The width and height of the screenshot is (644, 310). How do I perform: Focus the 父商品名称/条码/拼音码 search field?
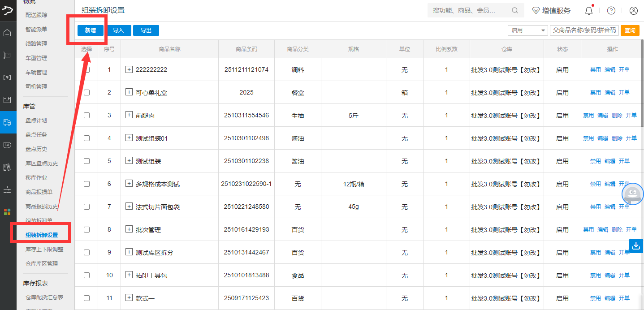pyautogui.click(x=584, y=30)
